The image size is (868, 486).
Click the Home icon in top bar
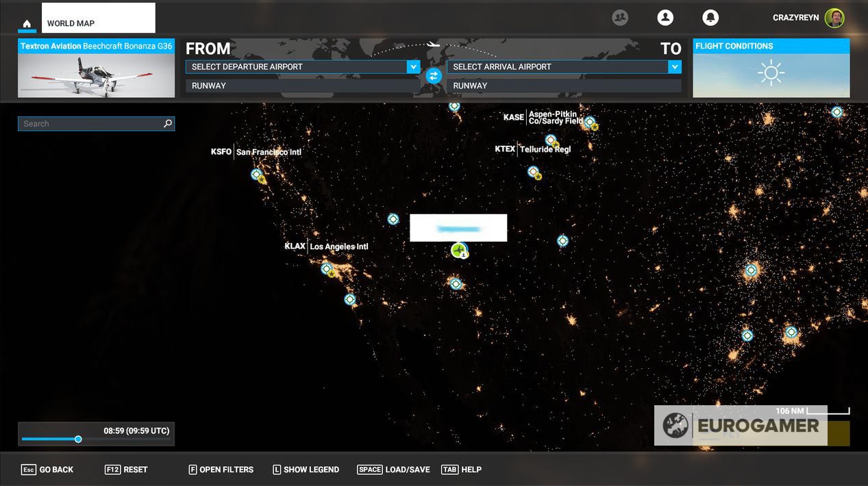pyautogui.click(x=27, y=24)
